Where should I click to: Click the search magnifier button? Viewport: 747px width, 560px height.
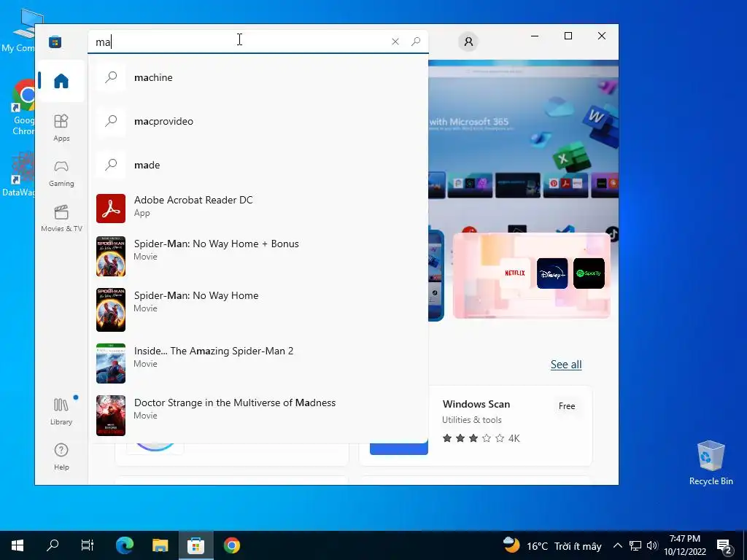click(415, 42)
